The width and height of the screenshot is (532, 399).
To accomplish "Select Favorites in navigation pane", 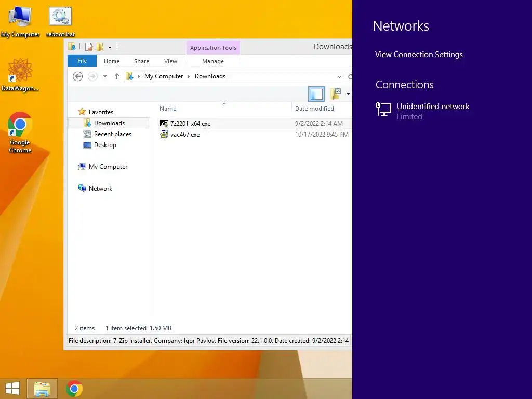I will tap(101, 112).
